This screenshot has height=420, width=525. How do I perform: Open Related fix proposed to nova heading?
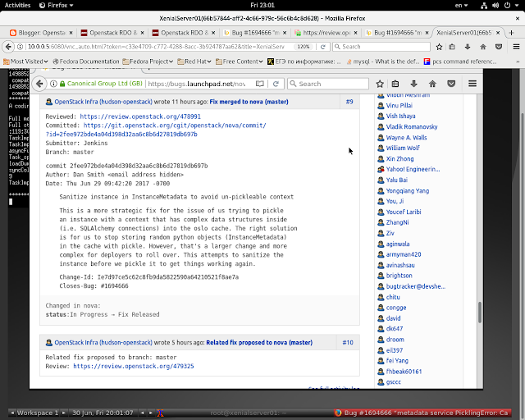click(259, 343)
